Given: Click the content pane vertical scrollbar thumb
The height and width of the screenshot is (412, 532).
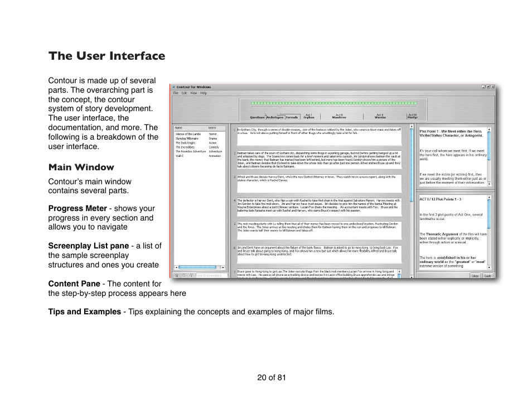Looking at the screenshot, I should [x=412, y=165].
